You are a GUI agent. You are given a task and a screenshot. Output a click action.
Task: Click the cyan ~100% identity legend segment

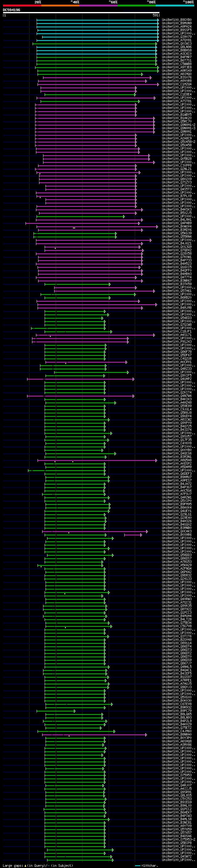(x=175, y=6)
